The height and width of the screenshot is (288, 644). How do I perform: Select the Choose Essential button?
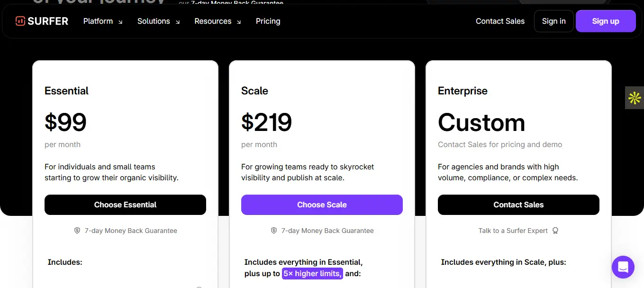(125, 205)
